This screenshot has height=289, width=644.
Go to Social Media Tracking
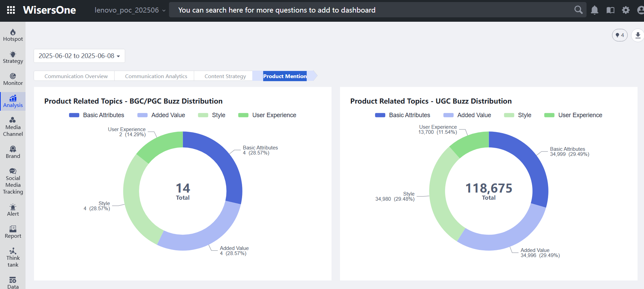click(13, 181)
